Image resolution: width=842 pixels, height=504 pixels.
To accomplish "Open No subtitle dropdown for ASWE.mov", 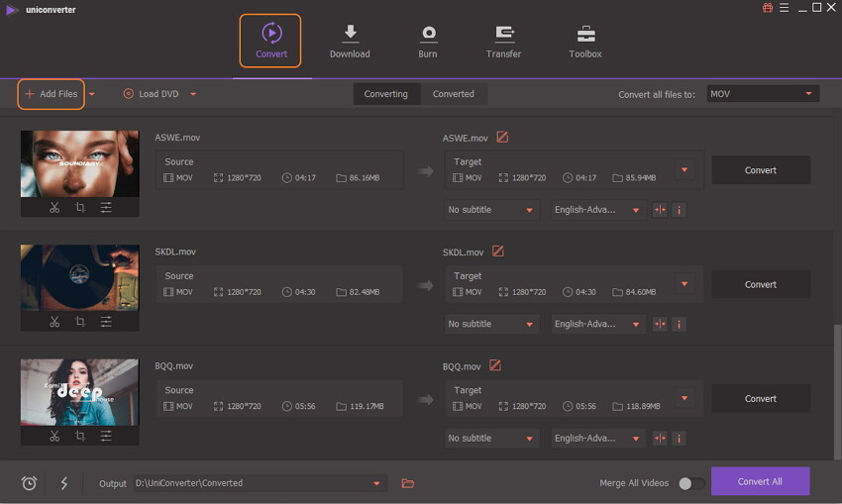I will coord(491,210).
